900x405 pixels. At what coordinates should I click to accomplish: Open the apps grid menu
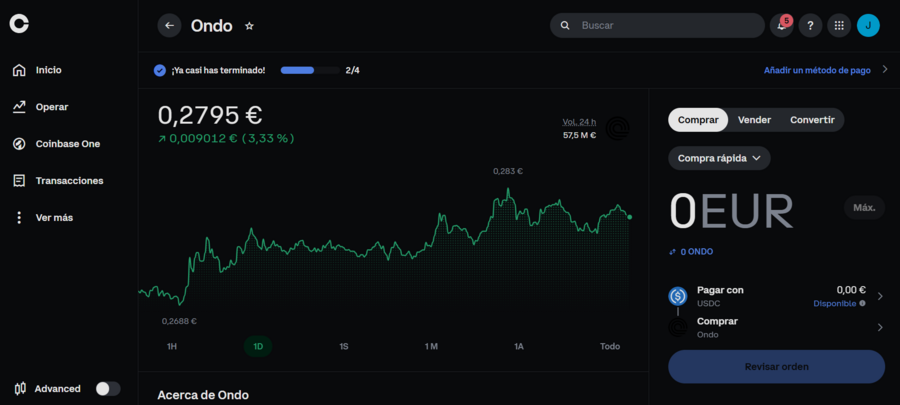[839, 26]
